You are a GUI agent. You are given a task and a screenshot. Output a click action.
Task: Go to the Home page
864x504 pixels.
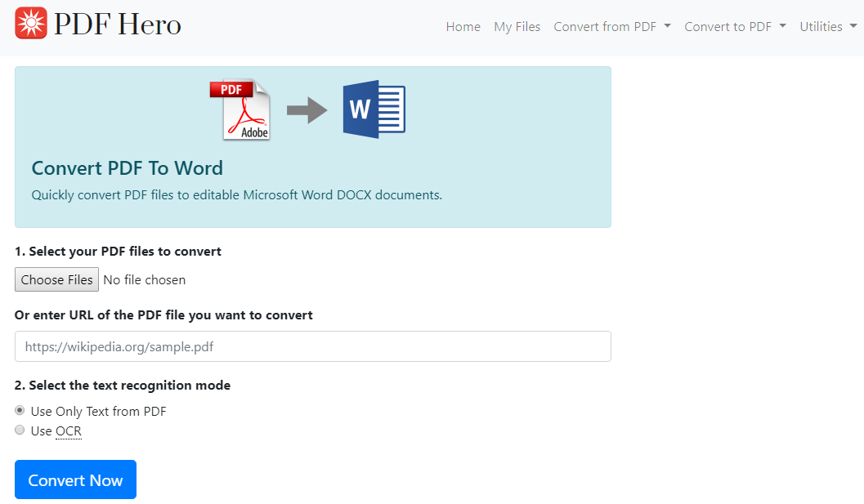(463, 26)
